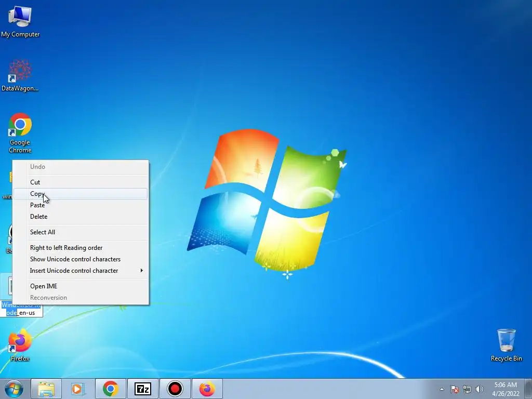
Task: Choose Select All from the context menu
Action: coord(81,232)
